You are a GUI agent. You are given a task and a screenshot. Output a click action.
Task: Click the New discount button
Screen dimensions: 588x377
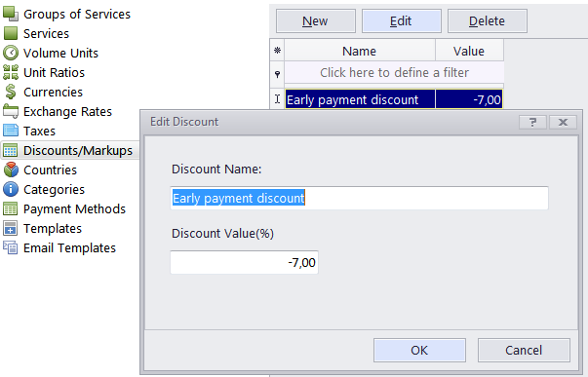coord(316,21)
